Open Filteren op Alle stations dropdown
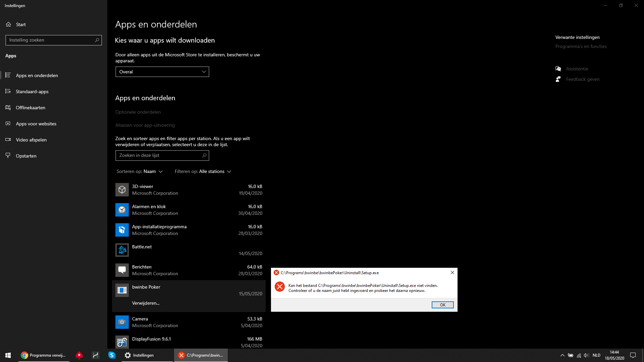Screen dimensions: 644x362 tap(203, 171)
